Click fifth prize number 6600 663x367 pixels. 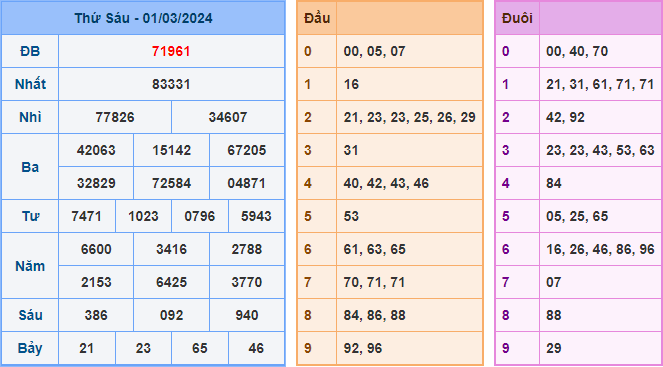[96, 249]
